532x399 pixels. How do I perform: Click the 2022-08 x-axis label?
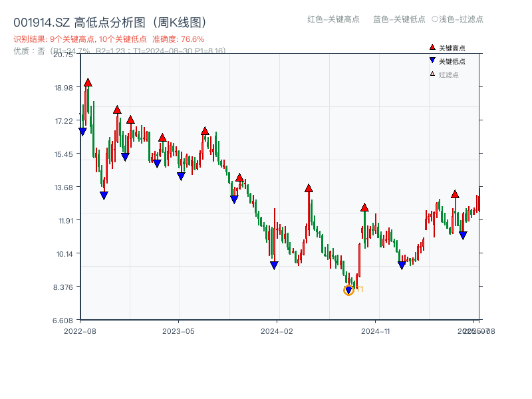coord(80,331)
